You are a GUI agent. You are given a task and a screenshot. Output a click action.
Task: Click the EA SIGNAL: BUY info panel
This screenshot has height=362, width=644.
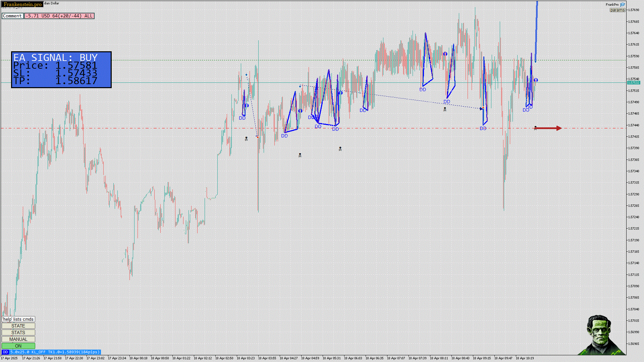coord(61,70)
